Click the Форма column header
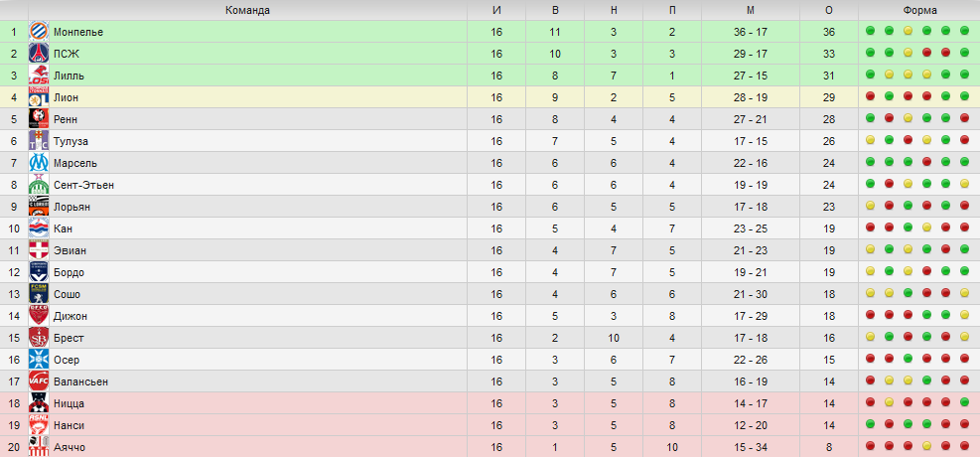Screen dimensions: 980x457 [919, 10]
